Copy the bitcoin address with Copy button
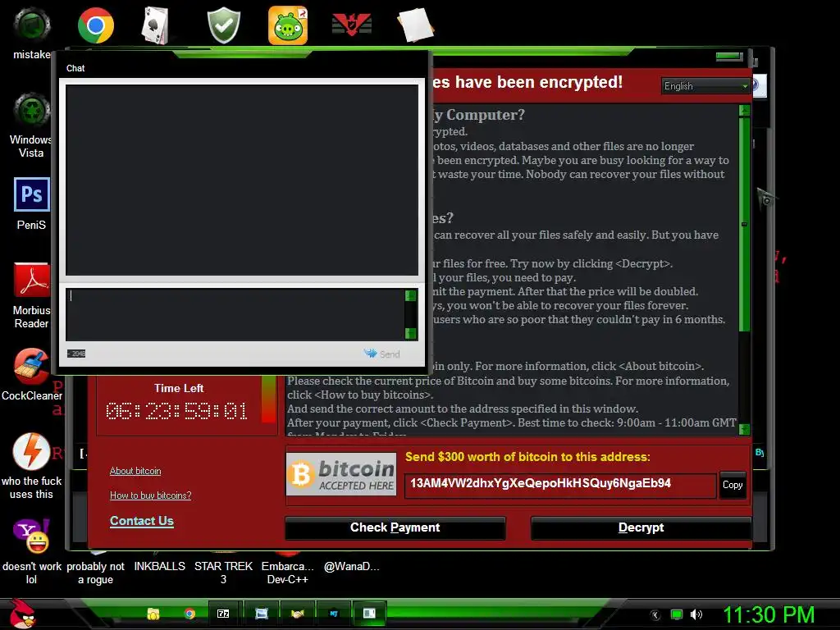Viewport: 840px width, 630px height. (733, 485)
